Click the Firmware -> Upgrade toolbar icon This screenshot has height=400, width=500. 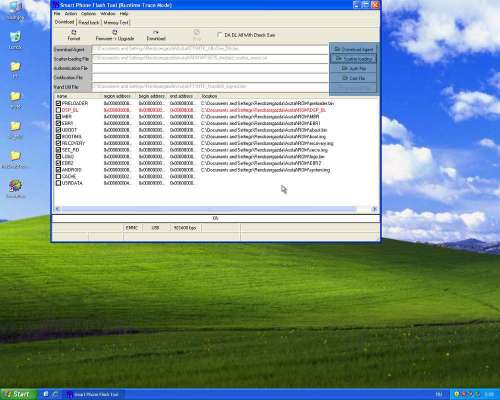coord(115,32)
